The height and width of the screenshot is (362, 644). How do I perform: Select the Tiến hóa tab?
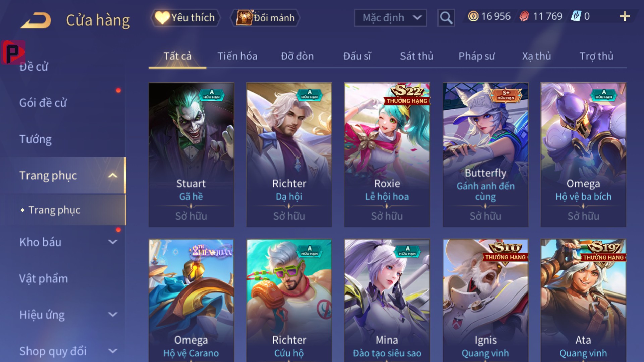[x=237, y=56]
